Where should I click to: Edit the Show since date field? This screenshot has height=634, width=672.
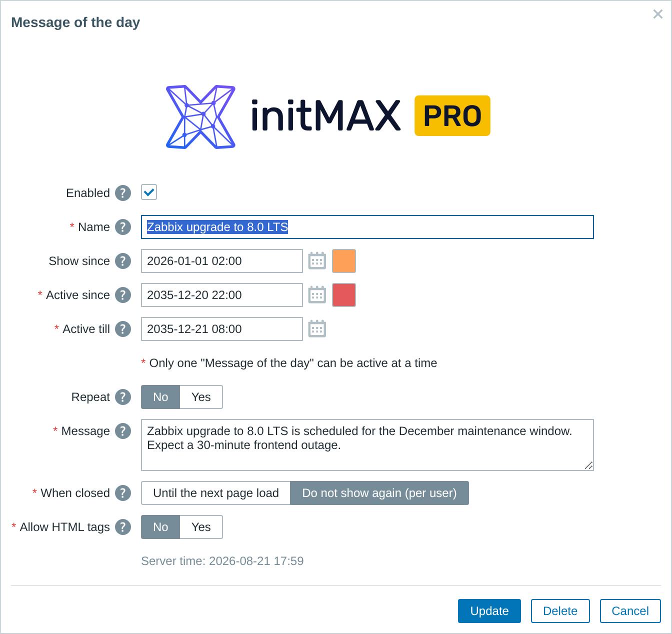pos(222,261)
